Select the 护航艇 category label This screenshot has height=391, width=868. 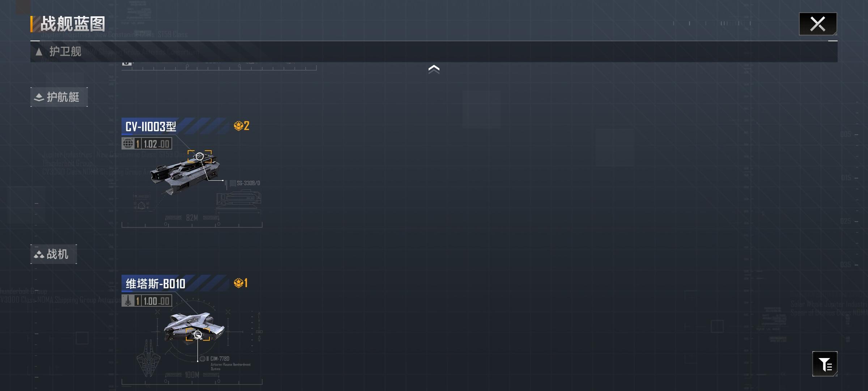[59, 97]
